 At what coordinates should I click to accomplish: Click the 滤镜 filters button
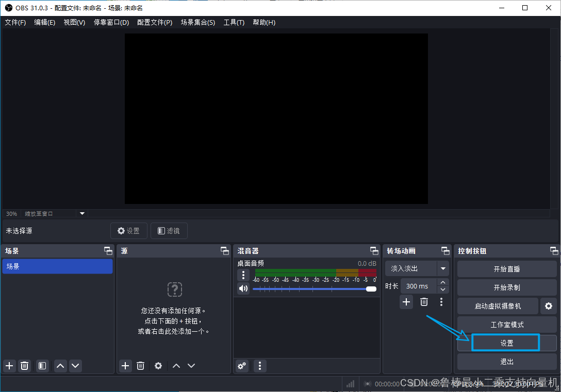click(x=169, y=231)
